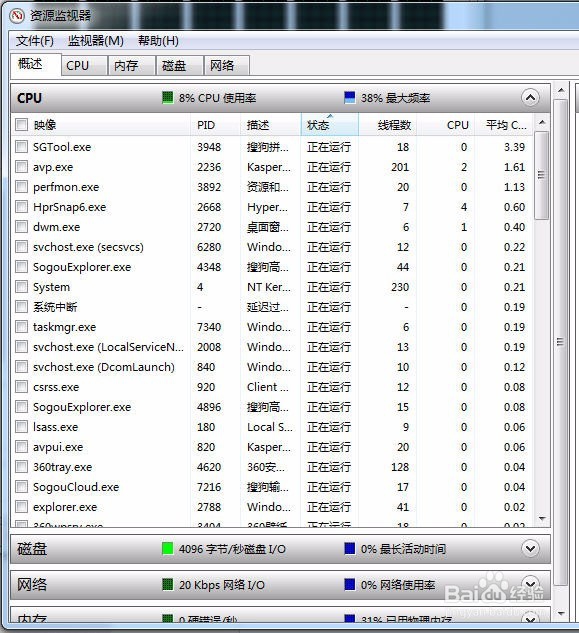Switch to the CPU tab
Viewport: 579px width, 633px height.
coord(84,65)
